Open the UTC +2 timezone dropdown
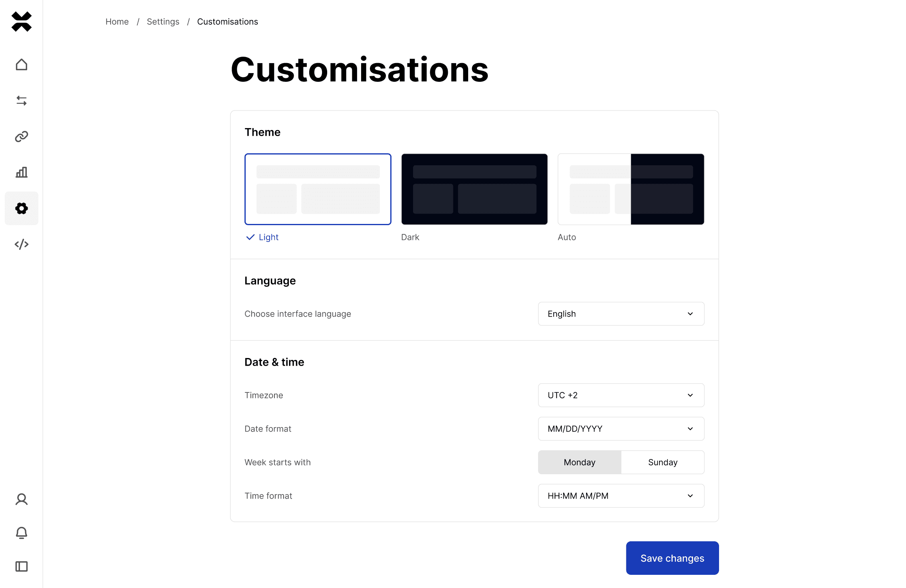The image size is (906, 588). point(621,395)
